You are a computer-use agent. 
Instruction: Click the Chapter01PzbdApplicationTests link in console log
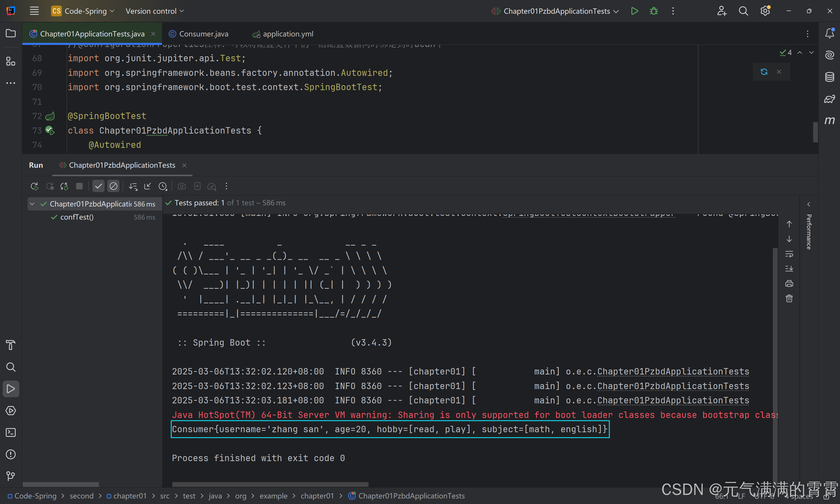(x=673, y=372)
